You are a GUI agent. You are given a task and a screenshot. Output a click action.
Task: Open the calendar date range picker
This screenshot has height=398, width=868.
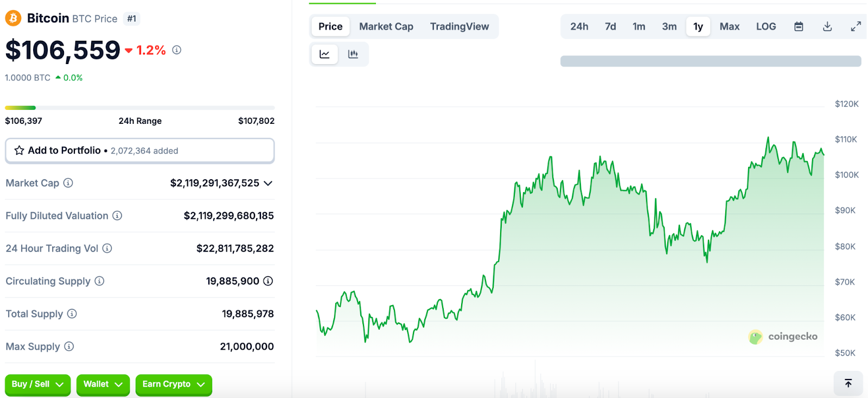[799, 27]
